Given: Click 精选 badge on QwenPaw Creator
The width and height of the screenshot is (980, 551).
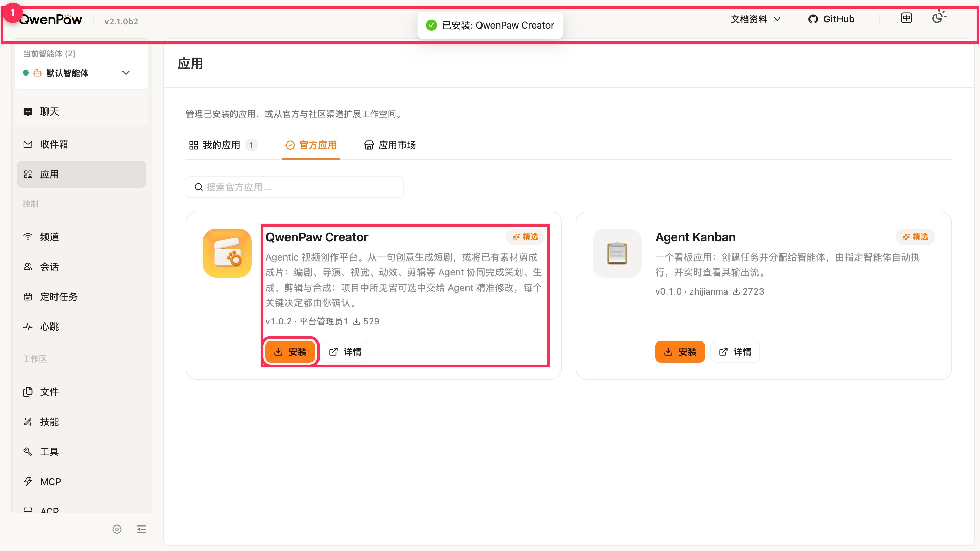Looking at the screenshot, I should click(x=525, y=236).
